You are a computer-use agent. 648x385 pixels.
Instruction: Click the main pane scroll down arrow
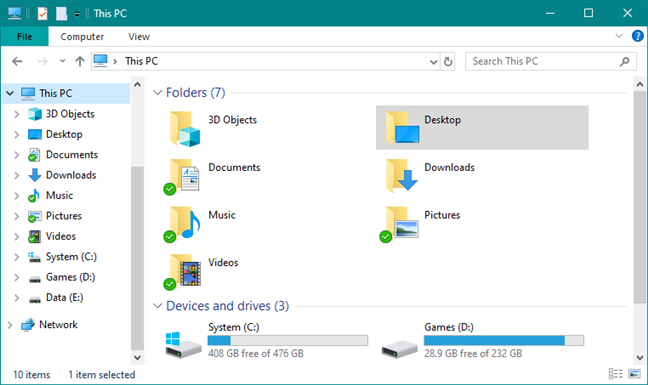640,357
